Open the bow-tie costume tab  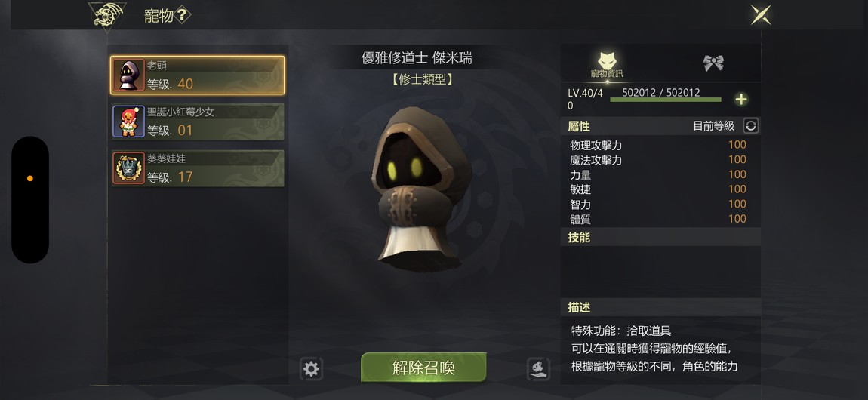click(713, 63)
